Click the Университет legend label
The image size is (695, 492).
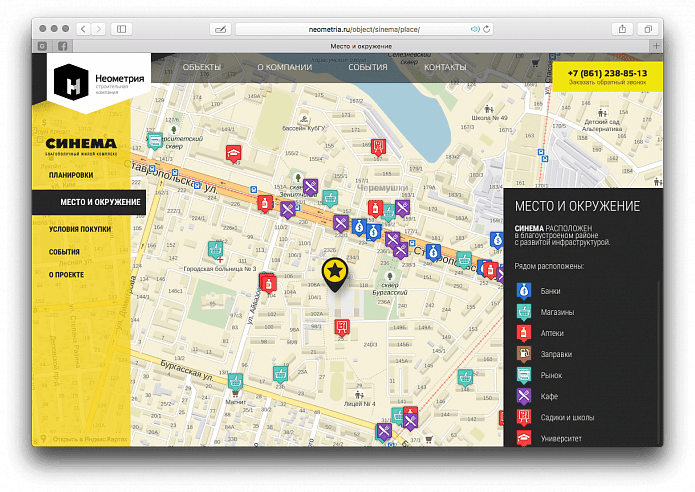tap(561, 438)
